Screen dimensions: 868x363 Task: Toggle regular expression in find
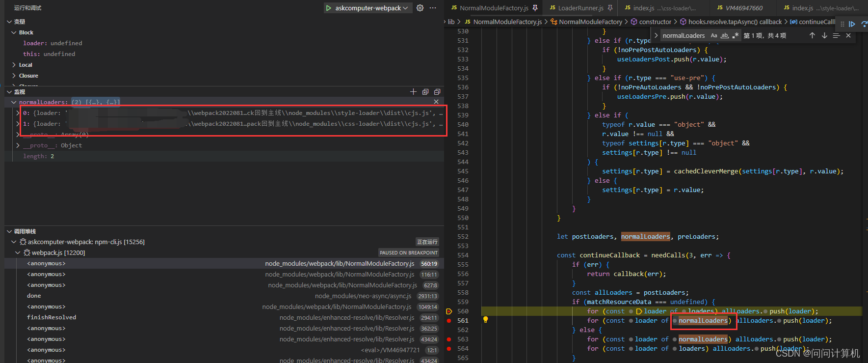pos(736,35)
